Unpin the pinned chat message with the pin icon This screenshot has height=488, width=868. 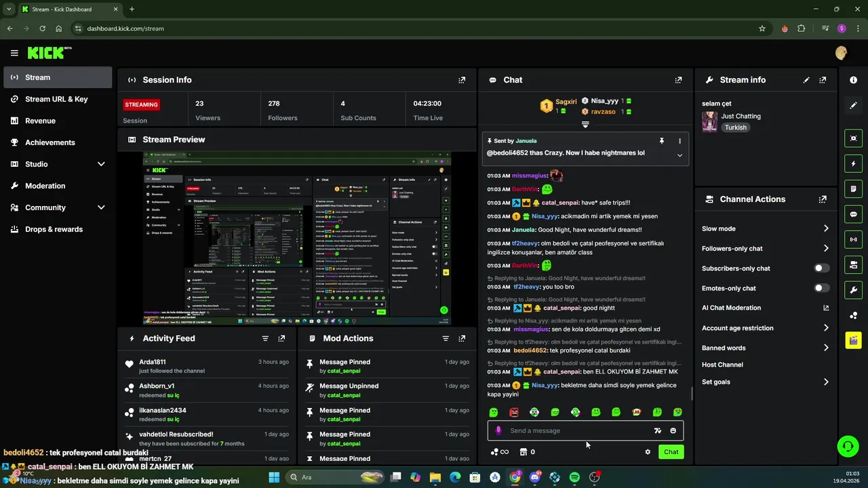pos(661,141)
